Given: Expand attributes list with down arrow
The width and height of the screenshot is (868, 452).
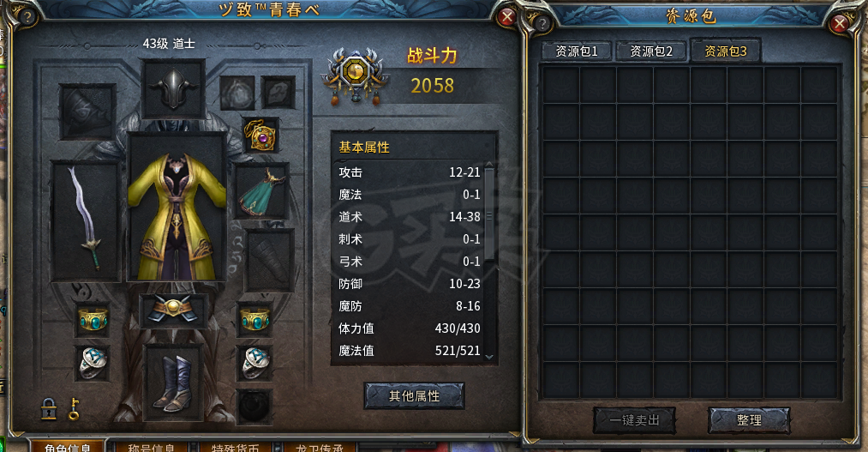Looking at the screenshot, I should click(x=488, y=358).
